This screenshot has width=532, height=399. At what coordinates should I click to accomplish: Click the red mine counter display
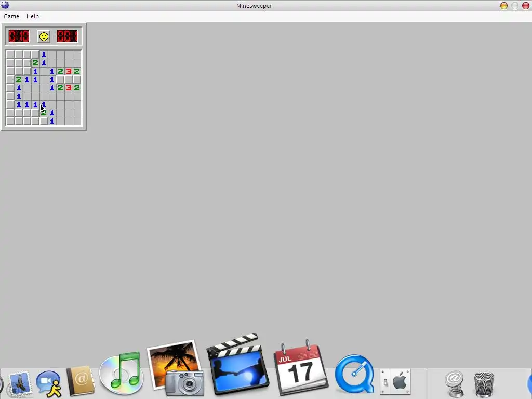coord(19,36)
